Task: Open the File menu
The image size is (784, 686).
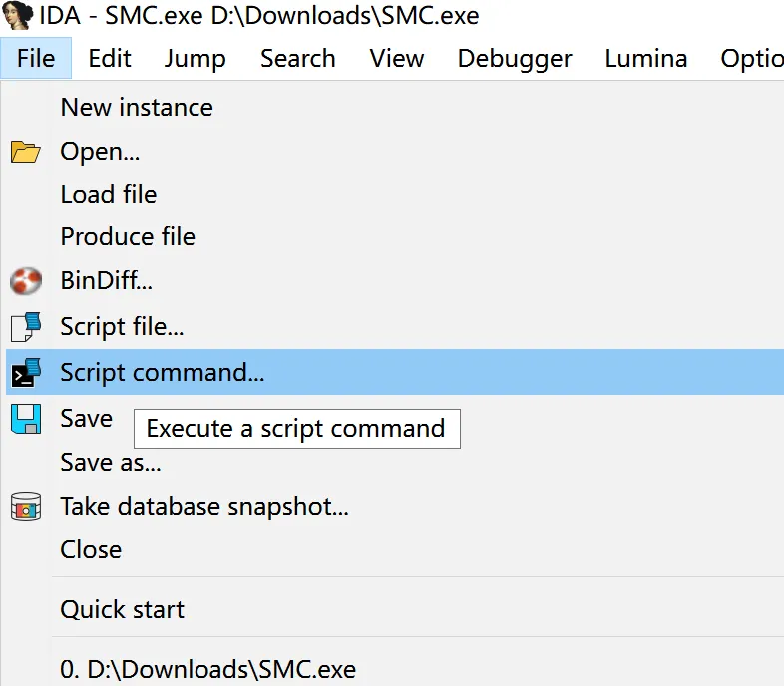Action: (36, 58)
